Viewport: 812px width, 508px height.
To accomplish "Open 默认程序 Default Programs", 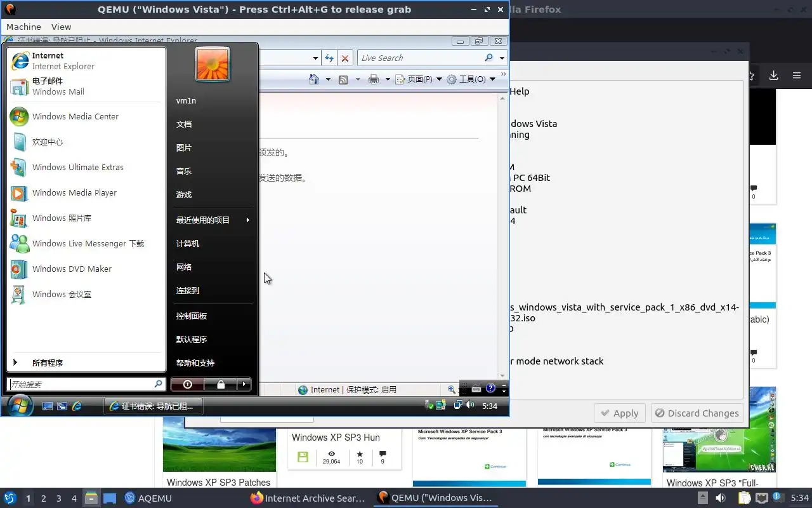I will pyautogui.click(x=213, y=339).
